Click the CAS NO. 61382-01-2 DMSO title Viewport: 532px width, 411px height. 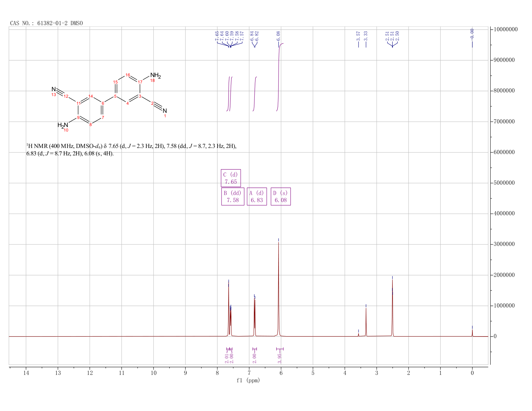click(46, 23)
